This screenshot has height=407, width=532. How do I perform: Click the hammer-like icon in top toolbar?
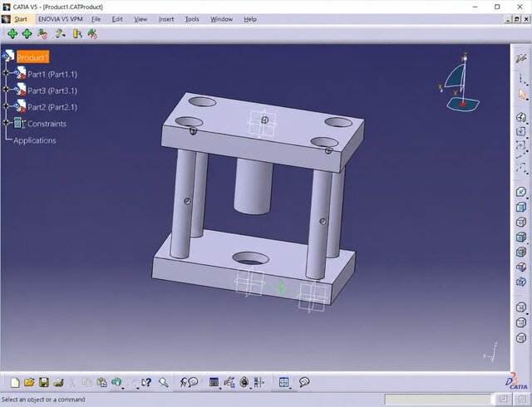coord(59,33)
